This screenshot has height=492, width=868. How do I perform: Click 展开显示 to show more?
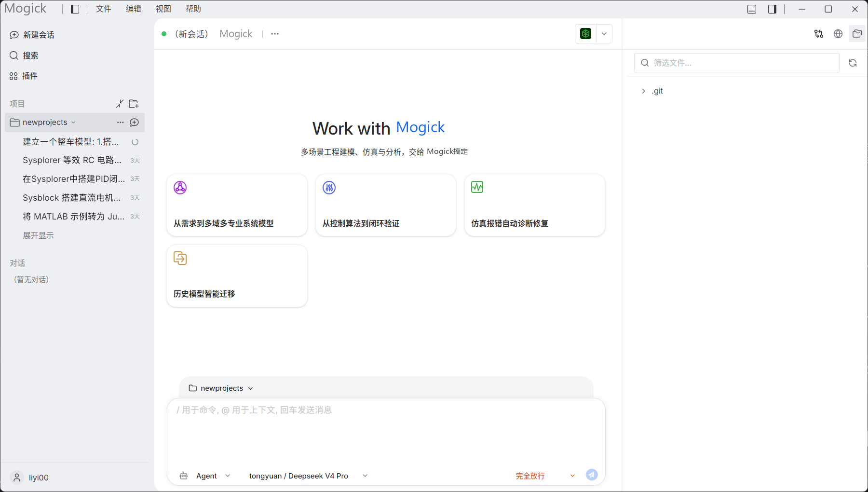[x=38, y=235]
